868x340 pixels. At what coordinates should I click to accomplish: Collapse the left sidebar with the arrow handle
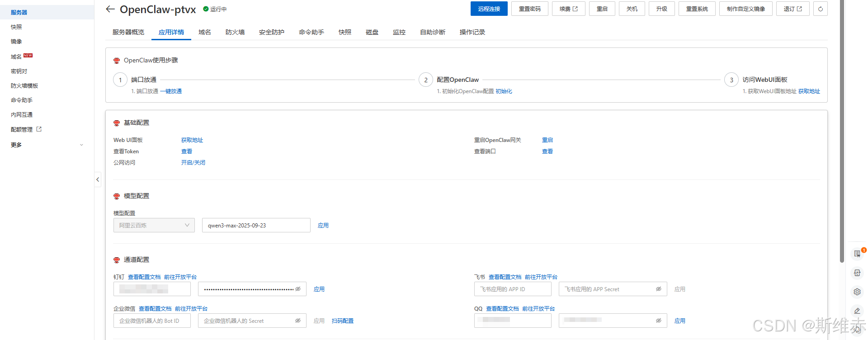coord(98,179)
